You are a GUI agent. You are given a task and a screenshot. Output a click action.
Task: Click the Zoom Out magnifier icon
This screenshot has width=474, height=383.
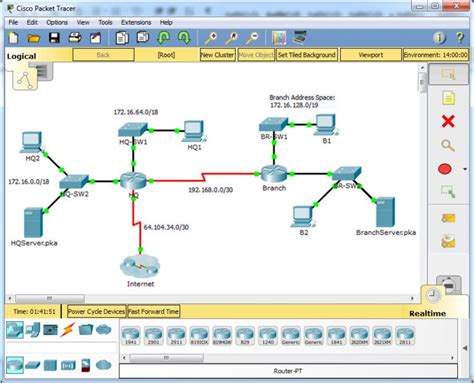(252, 38)
